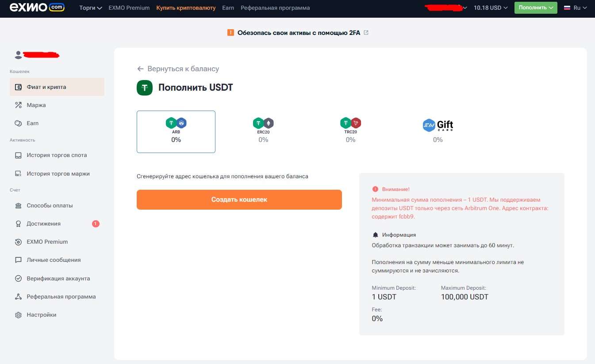Go to Маржа section label

pos(36,105)
